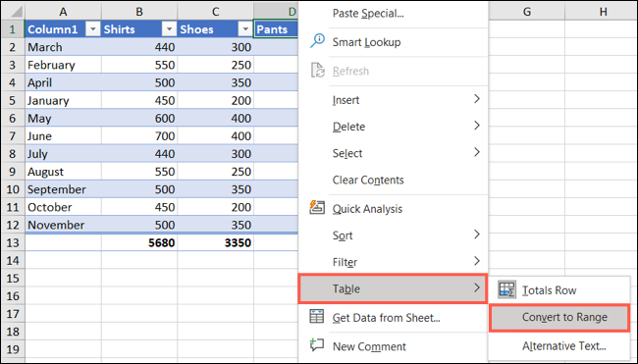The width and height of the screenshot is (638, 364).
Task: Select column H header
Action: click(x=603, y=12)
